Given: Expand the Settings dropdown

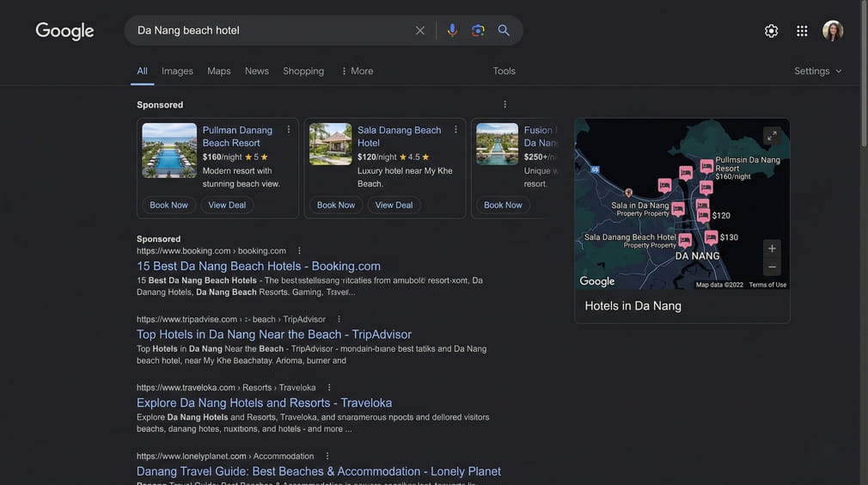Looking at the screenshot, I should (x=817, y=71).
